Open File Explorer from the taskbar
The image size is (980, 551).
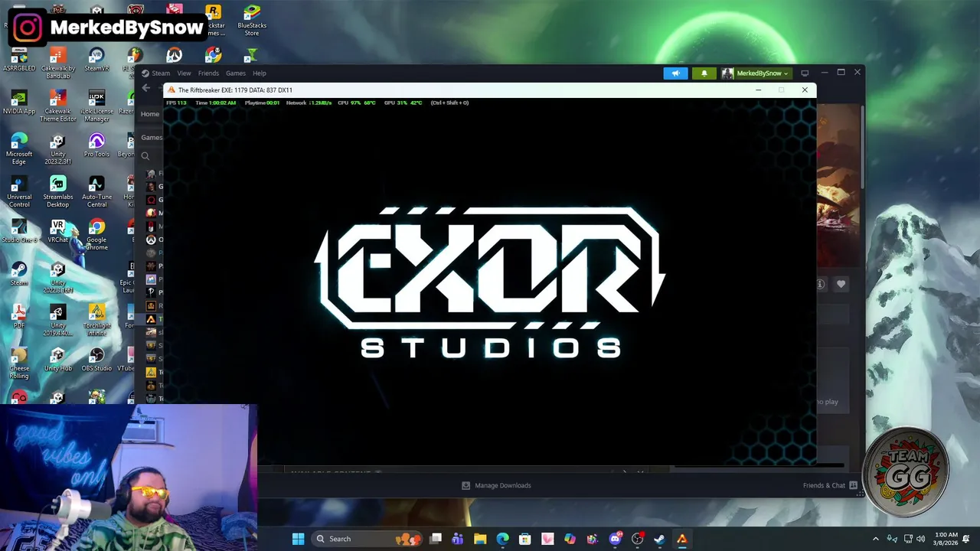(480, 539)
